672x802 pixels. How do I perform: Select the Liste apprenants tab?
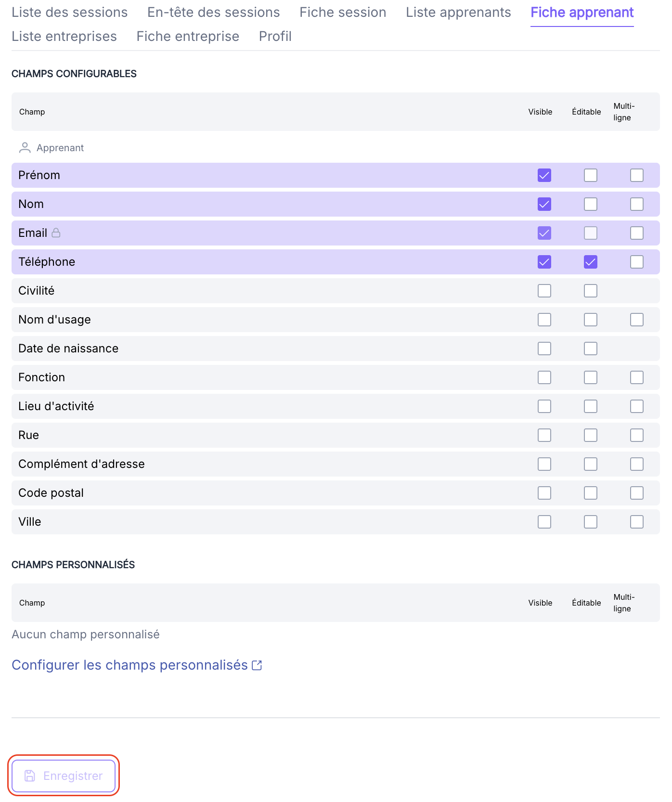click(x=458, y=13)
